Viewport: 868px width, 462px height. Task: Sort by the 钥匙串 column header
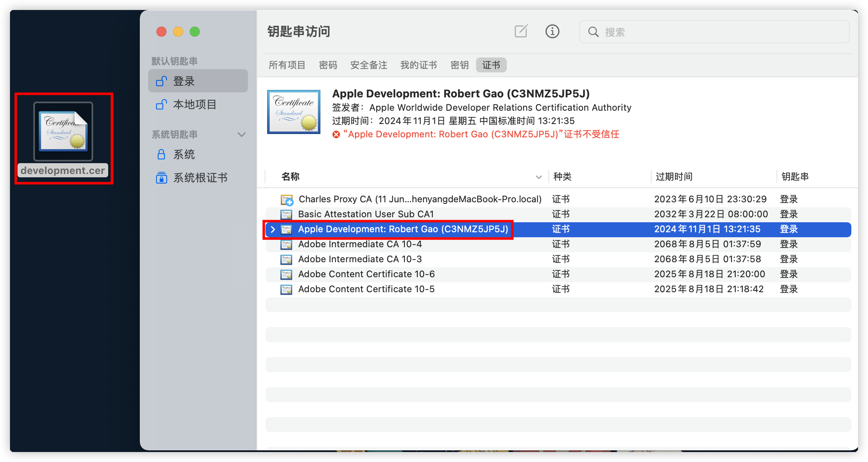pyautogui.click(x=795, y=176)
